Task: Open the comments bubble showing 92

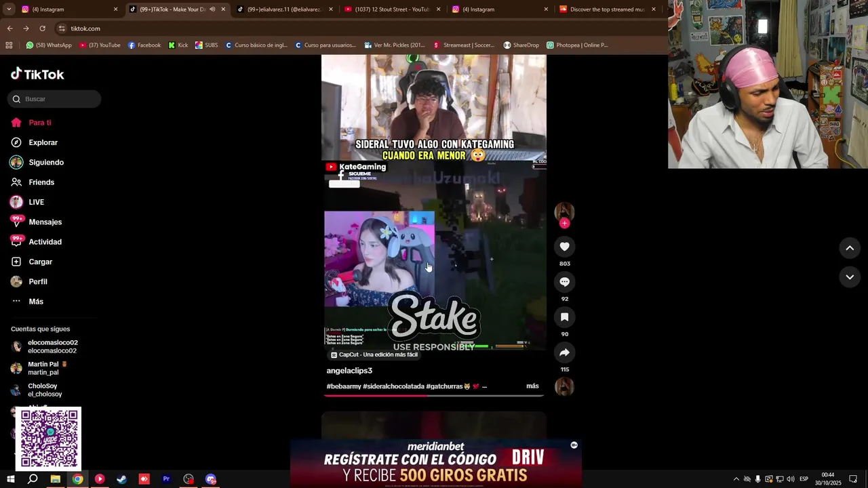Action: [x=564, y=282]
